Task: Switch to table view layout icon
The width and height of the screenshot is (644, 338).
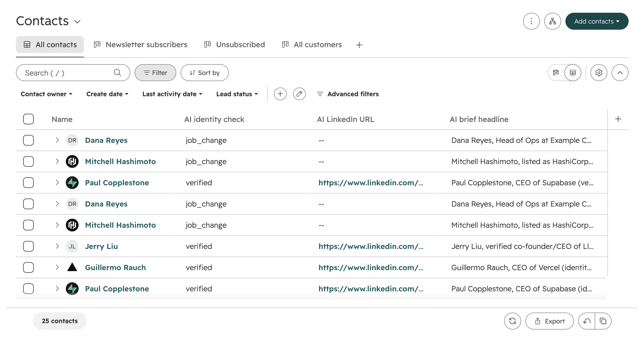Action: tap(573, 73)
